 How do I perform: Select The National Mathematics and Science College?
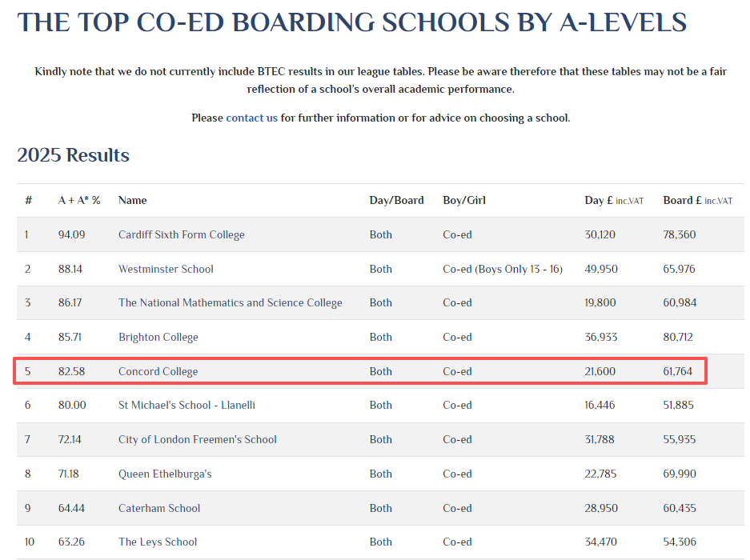[x=230, y=302]
